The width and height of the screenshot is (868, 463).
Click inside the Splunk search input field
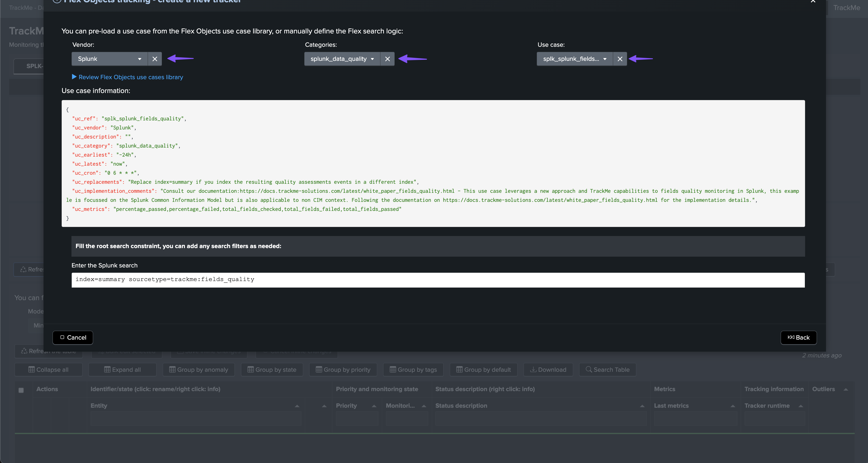coord(438,280)
